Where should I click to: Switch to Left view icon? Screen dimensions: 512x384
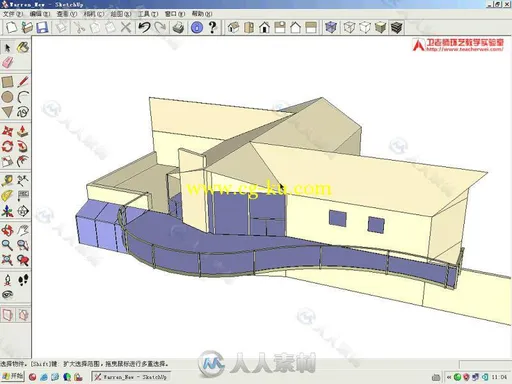[311, 27]
